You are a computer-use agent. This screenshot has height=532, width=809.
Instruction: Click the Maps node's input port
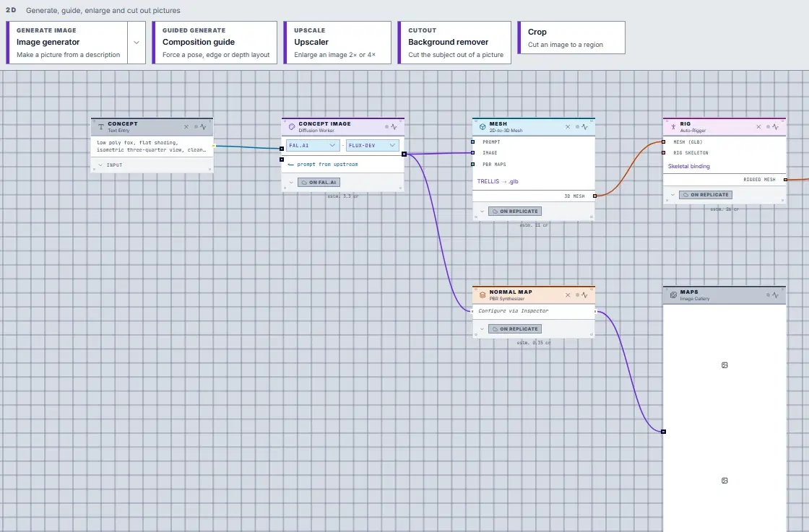point(664,432)
